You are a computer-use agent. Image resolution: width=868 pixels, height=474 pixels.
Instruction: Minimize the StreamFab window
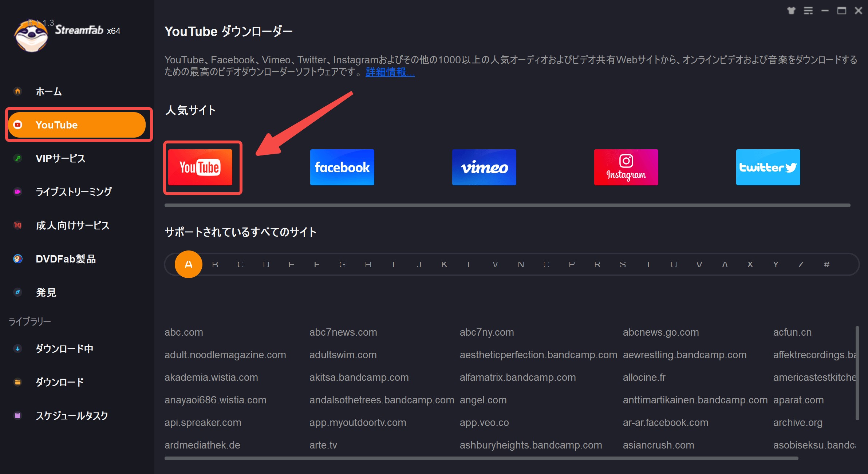[x=825, y=11]
